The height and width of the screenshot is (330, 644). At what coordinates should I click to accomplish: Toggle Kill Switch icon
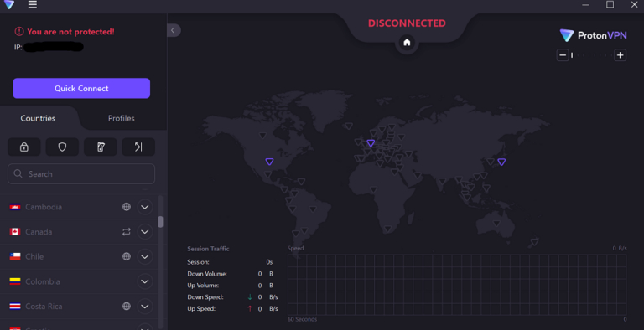101,147
